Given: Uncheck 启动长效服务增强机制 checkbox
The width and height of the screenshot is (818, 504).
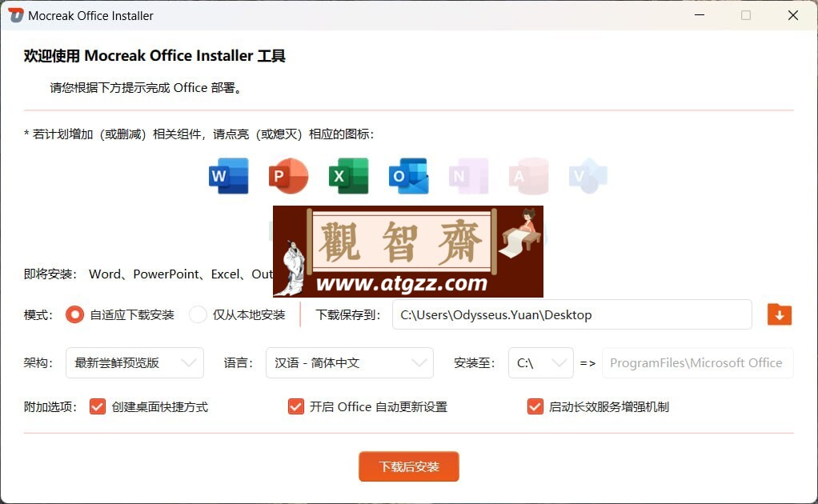Looking at the screenshot, I should (x=535, y=406).
